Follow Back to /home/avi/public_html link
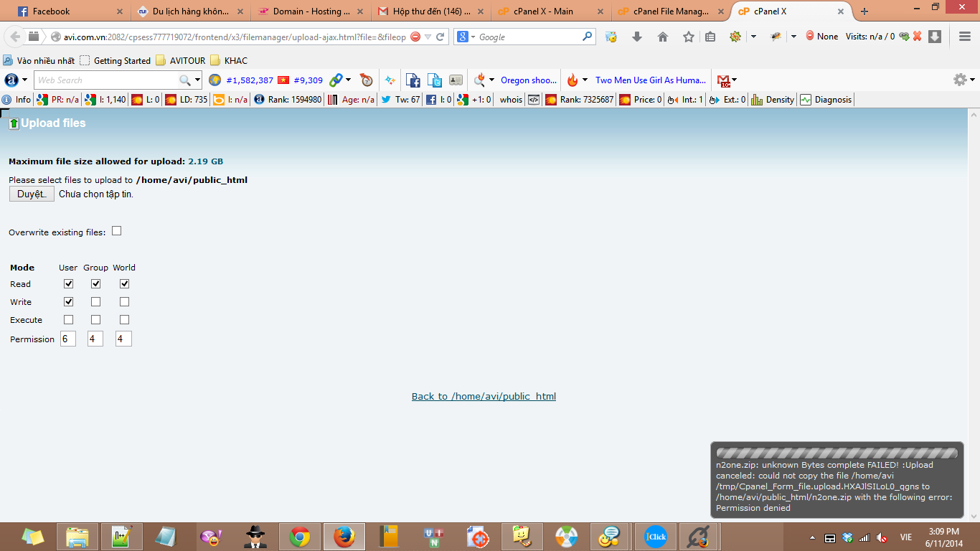Screen dimensions: 980x551 (484, 396)
